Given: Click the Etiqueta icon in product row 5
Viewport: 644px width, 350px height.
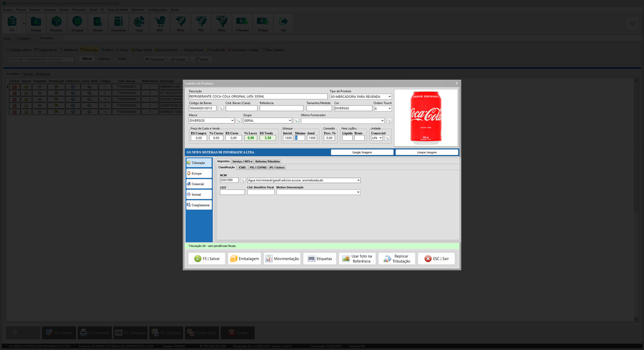Looking at the screenshot, I should [39, 112].
